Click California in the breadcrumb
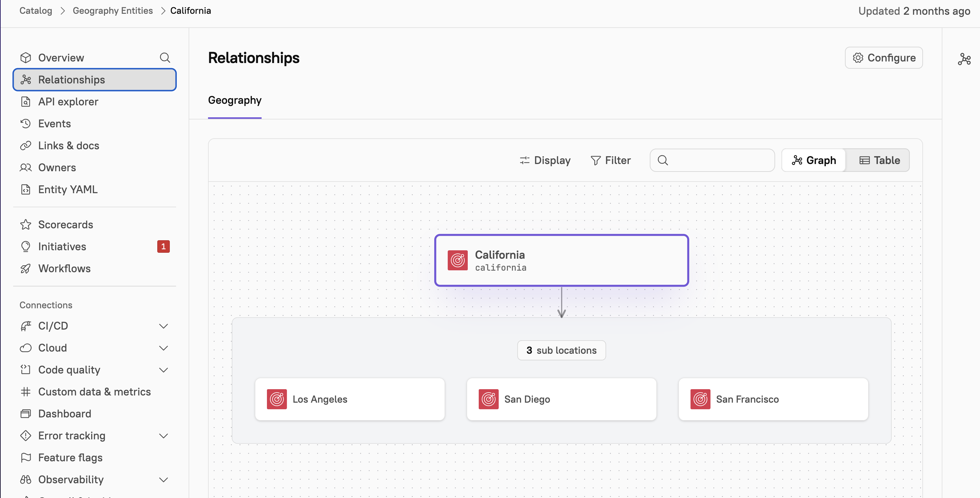This screenshot has width=980, height=498. click(x=190, y=11)
